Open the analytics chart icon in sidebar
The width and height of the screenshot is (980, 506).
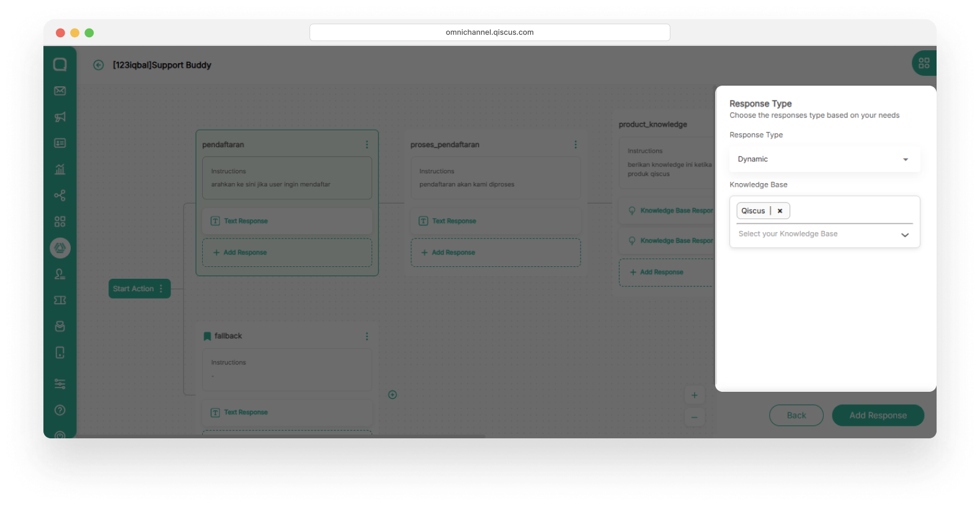pos(60,169)
